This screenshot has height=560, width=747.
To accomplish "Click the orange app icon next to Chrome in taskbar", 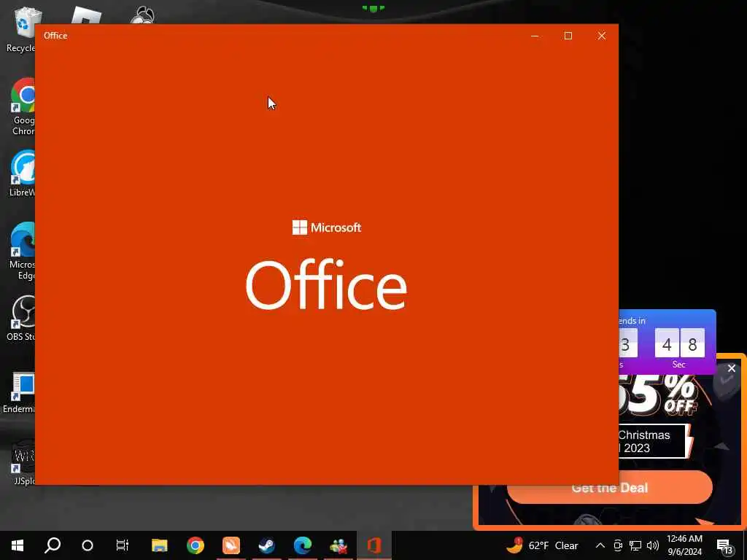I will [231, 545].
